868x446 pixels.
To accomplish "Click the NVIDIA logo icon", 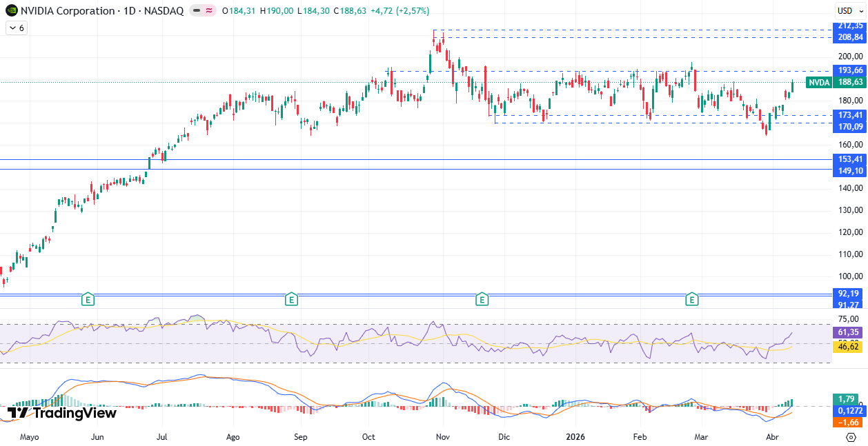I will point(11,11).
